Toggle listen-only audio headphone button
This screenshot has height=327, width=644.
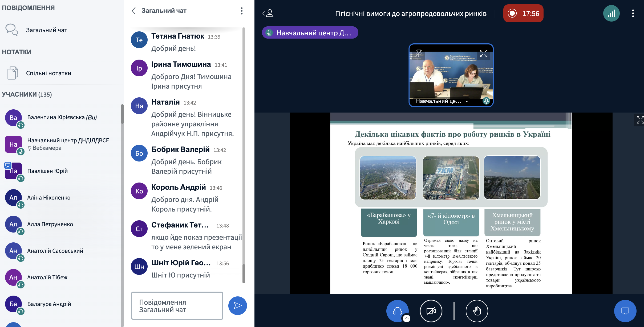tap(397, 311)
